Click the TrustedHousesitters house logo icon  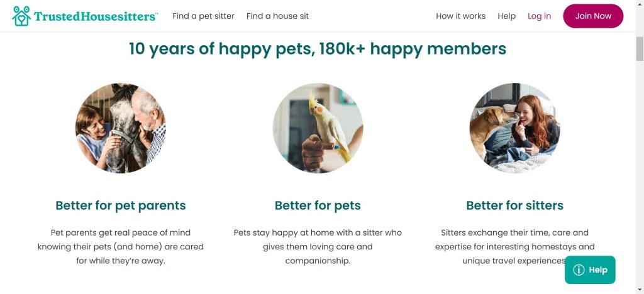click(21, 16)
